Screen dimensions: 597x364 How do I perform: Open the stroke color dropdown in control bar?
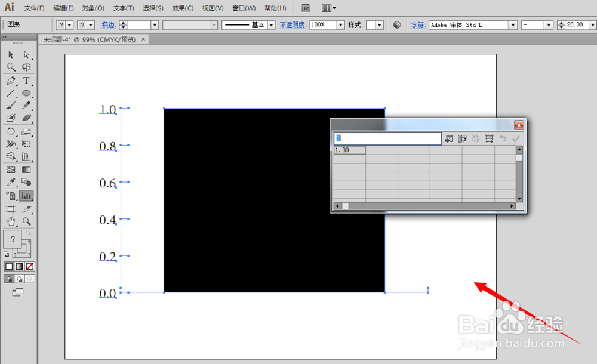click(91, 25)
